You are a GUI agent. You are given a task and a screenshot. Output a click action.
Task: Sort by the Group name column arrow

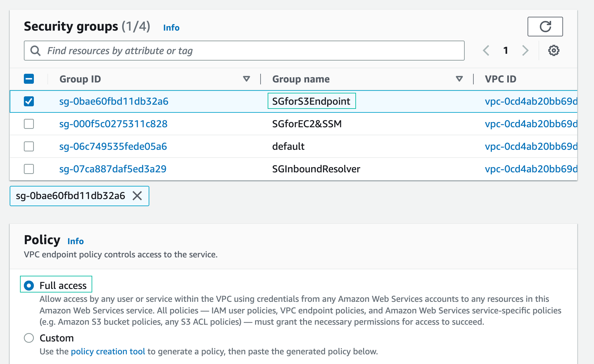(x=459, y=79)
